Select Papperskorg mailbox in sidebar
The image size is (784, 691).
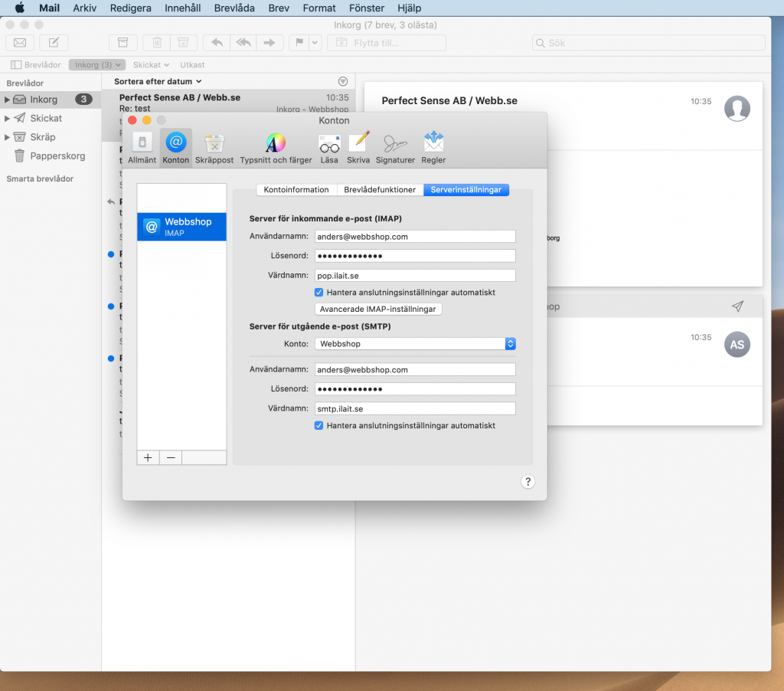pyautogui.click(x=51, y=156)
